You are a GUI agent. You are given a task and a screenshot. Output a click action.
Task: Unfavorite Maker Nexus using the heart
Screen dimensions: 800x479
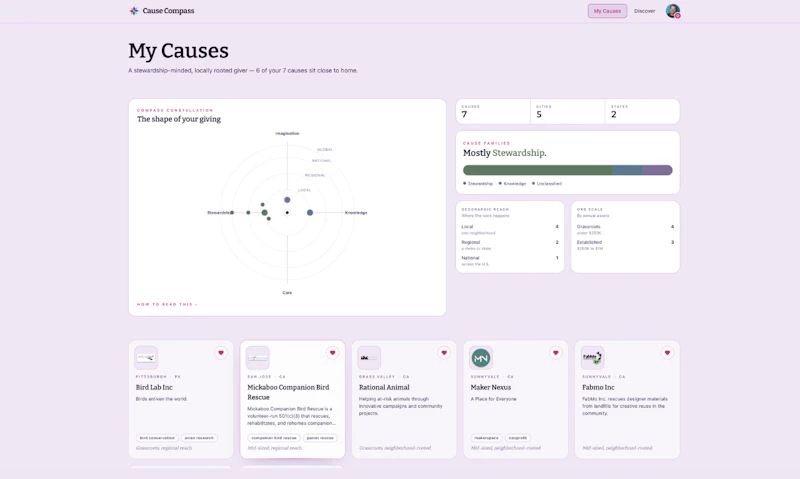tap(556, 352)
